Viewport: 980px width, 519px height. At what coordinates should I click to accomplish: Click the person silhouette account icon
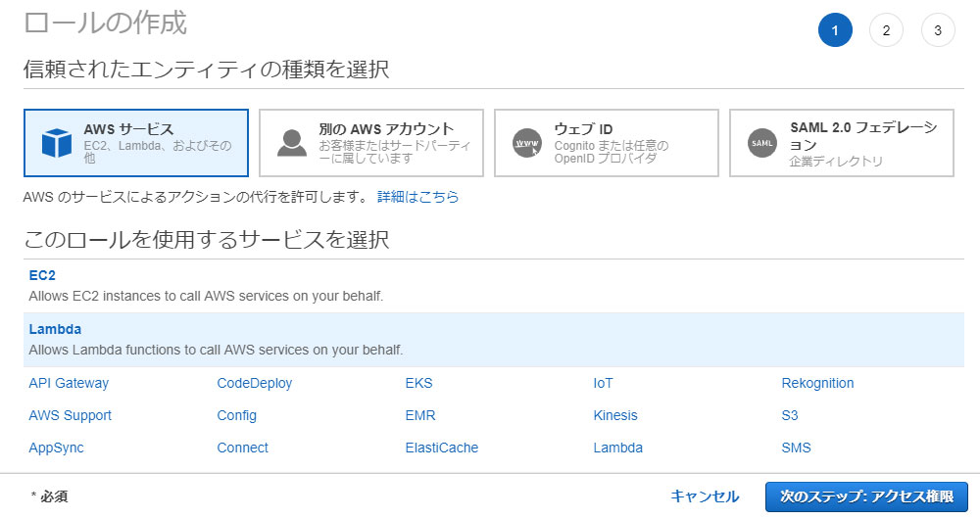coord(292,143)
